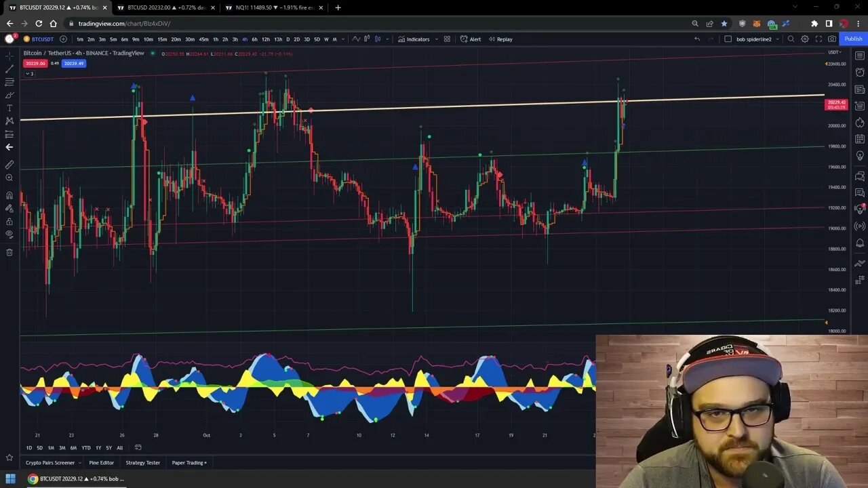Click the go to date icon
Image resolution: width=868 pixels, height=488 pixels.
tap(138, 447)
